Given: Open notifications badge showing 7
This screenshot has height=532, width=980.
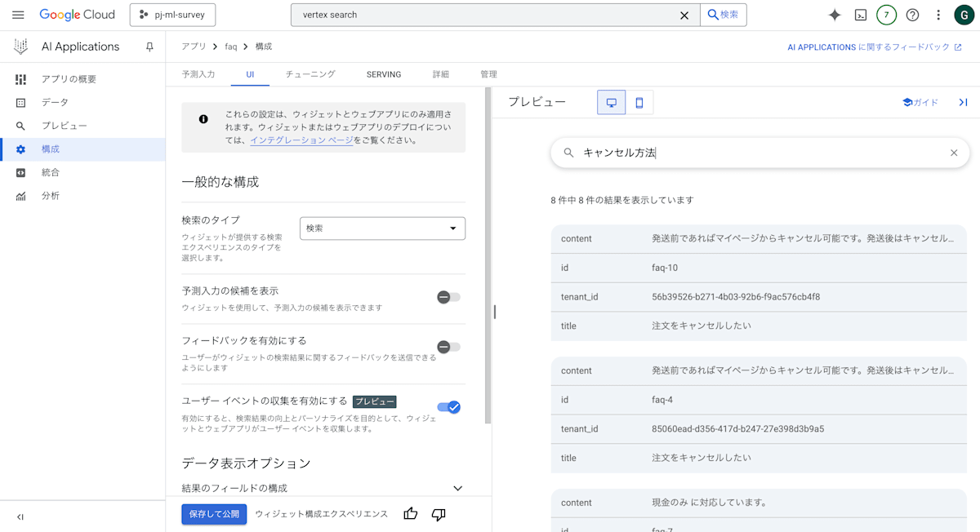Looking at the screenshot, I should 886,15.
